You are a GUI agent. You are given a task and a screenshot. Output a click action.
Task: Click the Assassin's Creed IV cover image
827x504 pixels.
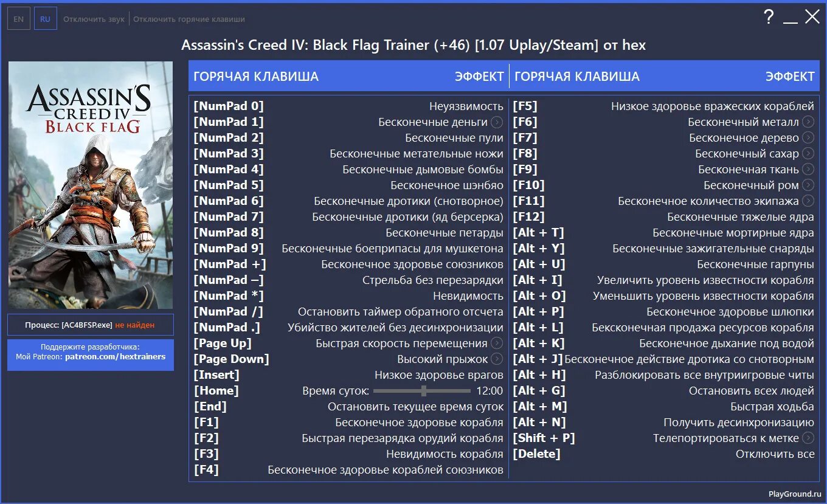pyautogui.click(x=91, y=185)
